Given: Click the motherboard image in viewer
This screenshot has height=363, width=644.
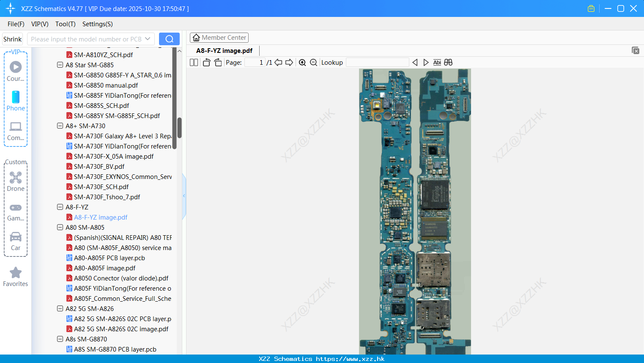Looking at the screenshot, I should pyautogui.click(x=415, y=212).
